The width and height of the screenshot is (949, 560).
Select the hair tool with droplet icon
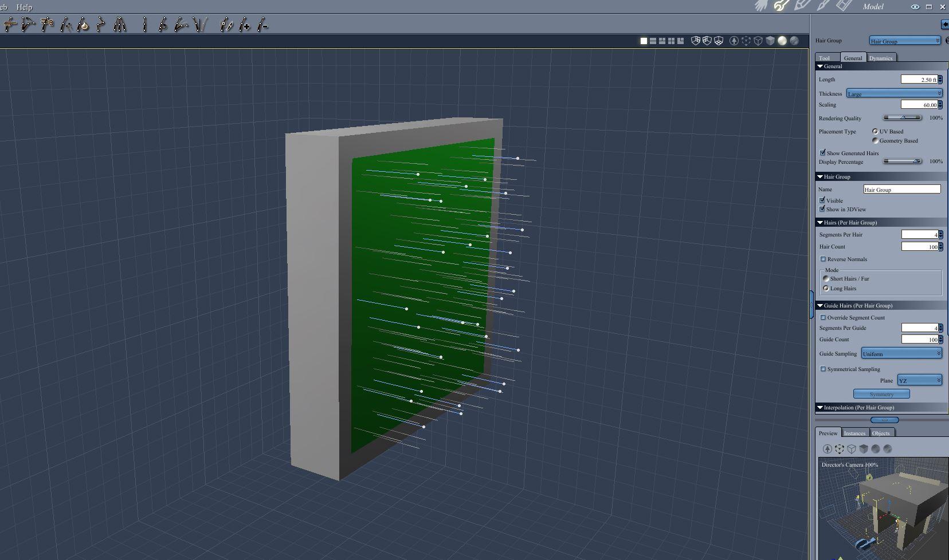point(83,25)
